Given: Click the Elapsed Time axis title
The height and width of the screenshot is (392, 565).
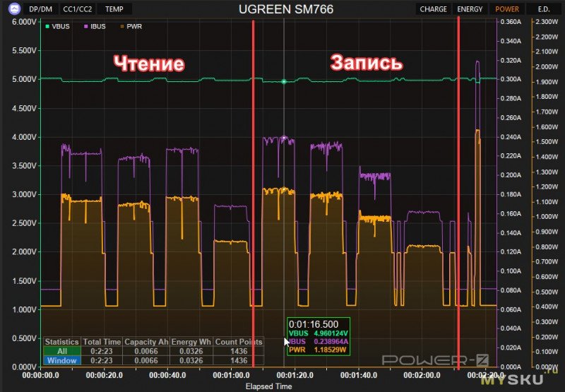Looking at the screenshot, I should (x=269, y=386).
